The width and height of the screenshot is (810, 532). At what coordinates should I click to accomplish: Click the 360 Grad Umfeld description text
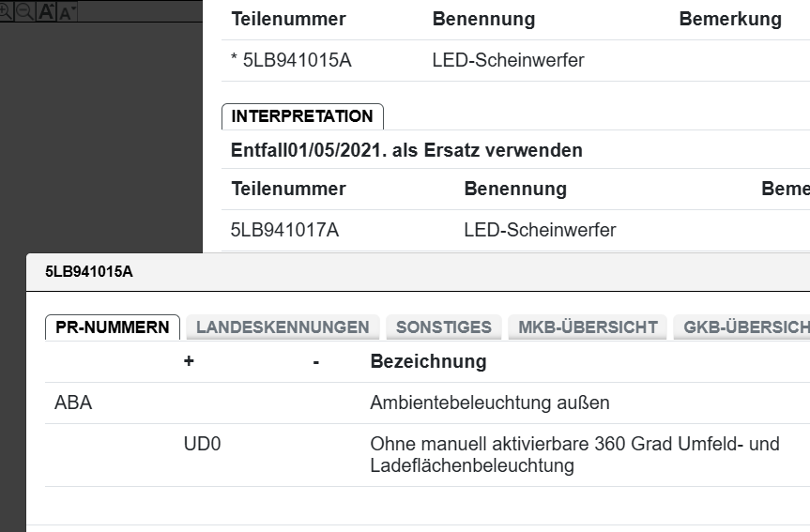click(x=574, y=454)
